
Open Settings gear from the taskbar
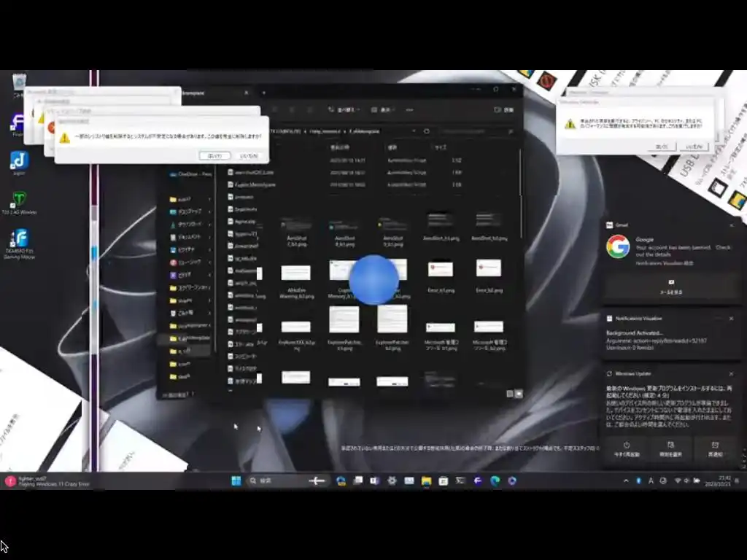[x=392, y=481]
